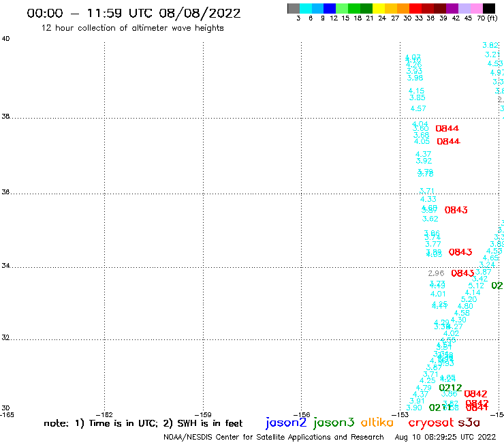Click the latitude axis label '32'
Viewport: 504px width, 443px height.
click(5, 337)
